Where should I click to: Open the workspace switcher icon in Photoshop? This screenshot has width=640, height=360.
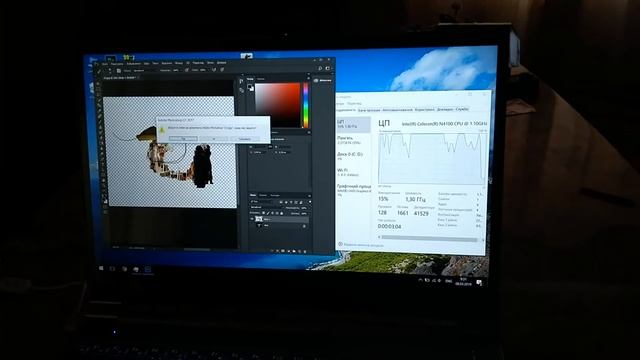[x=327, y=69]
